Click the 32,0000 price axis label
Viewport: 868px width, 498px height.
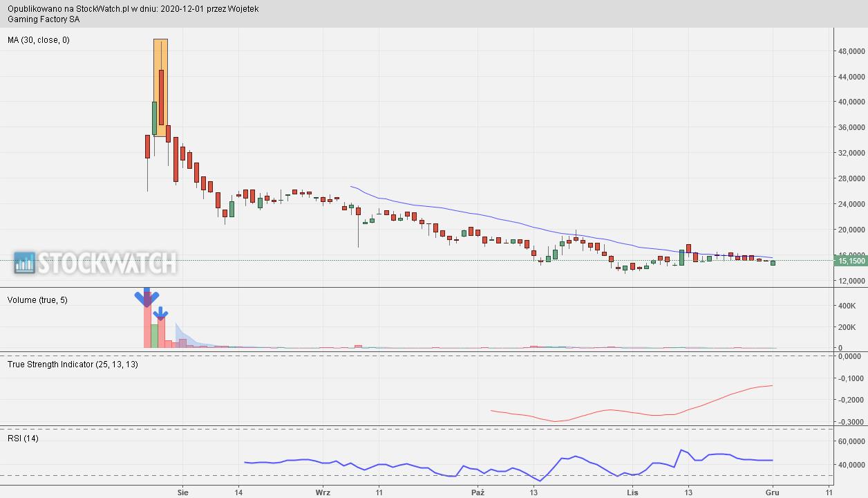point(852,154)
